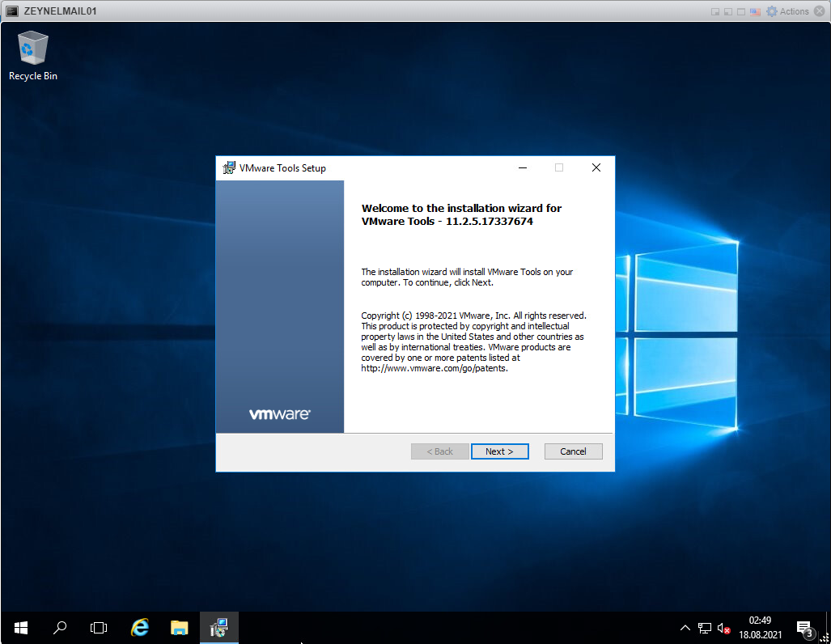This screenshot has width=831, height=644.
Task: Open taskbar search magnifier
Action: pyautogui.click(x=60, y=628)
